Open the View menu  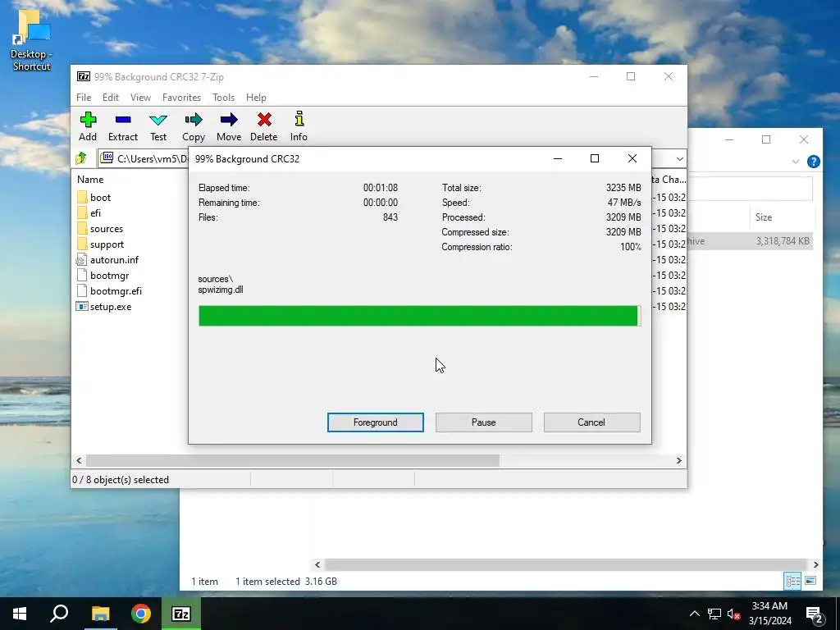tap(140, 98)
